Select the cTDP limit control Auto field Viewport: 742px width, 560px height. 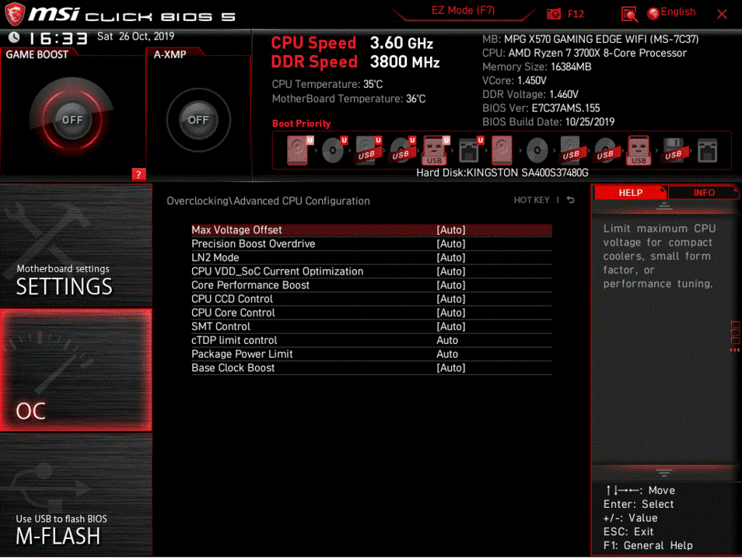click(447, 341)
